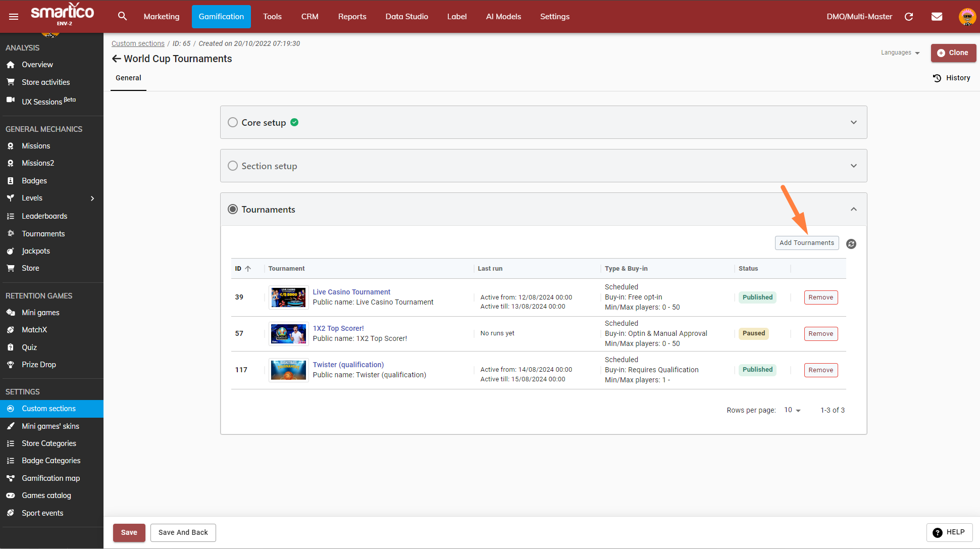Open the Reports menu

coord(352,17)
